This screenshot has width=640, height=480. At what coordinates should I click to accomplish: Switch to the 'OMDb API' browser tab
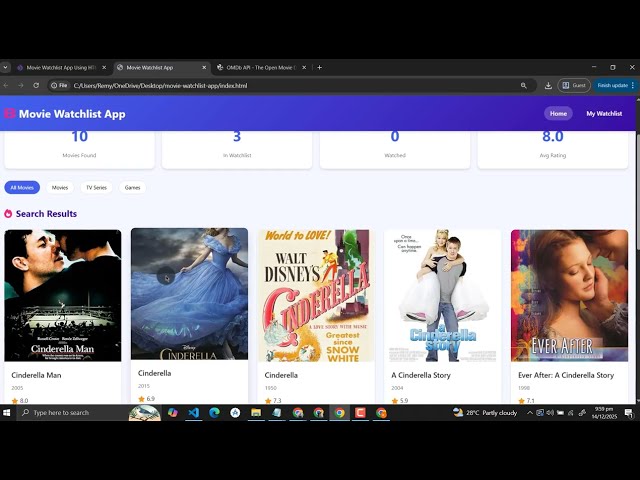click(261, 68)
